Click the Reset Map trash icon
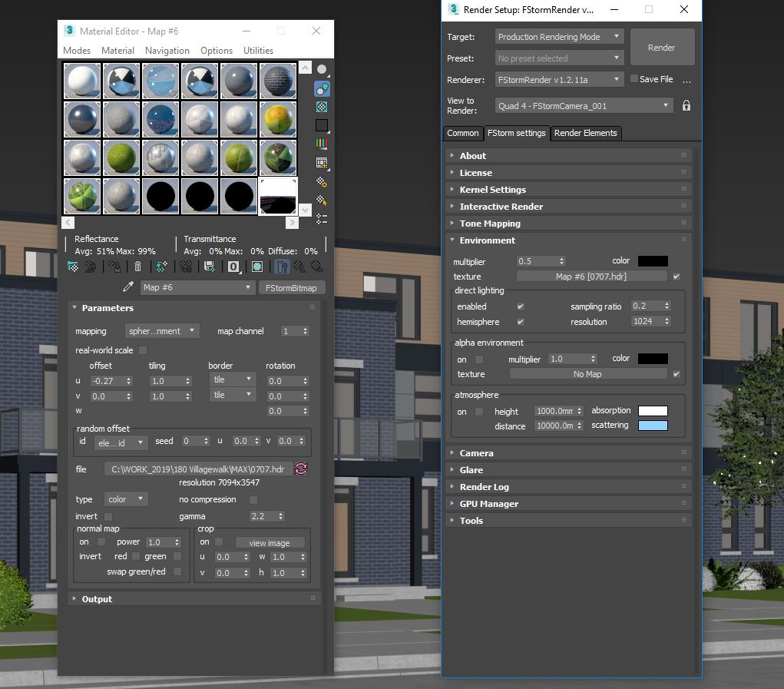The height and width of the screenshot is (689, 784). (137, 267)
